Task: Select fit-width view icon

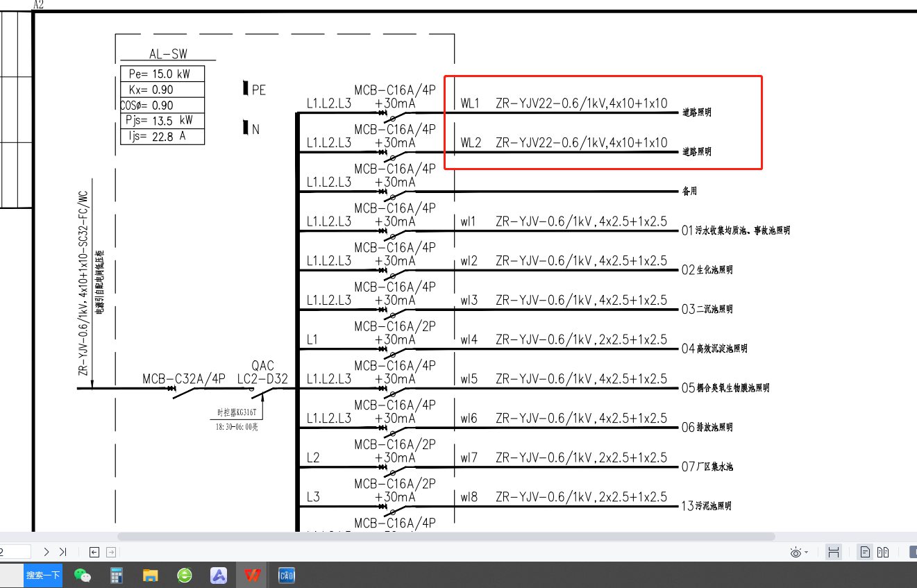Action: click(834, 553)
